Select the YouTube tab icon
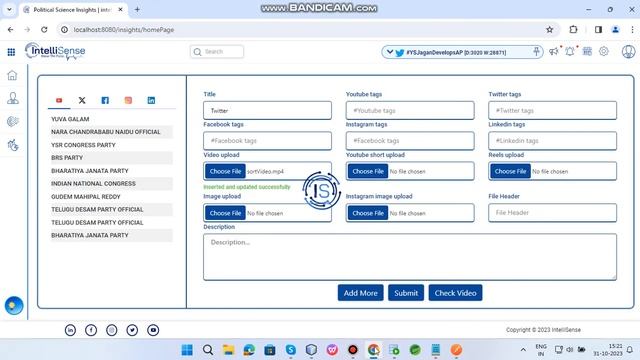Image resolution: width=640 pixels, height=360 pixels. pos(59,100)
